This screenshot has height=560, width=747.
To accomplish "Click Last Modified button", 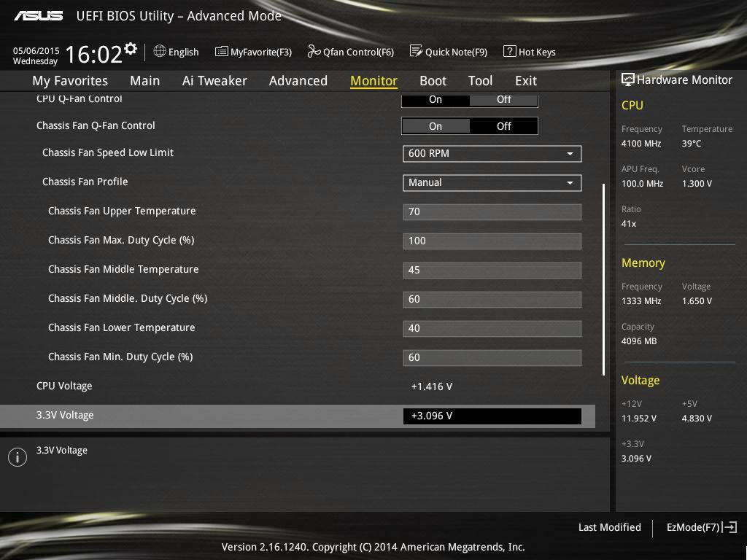I will (609, 527).
